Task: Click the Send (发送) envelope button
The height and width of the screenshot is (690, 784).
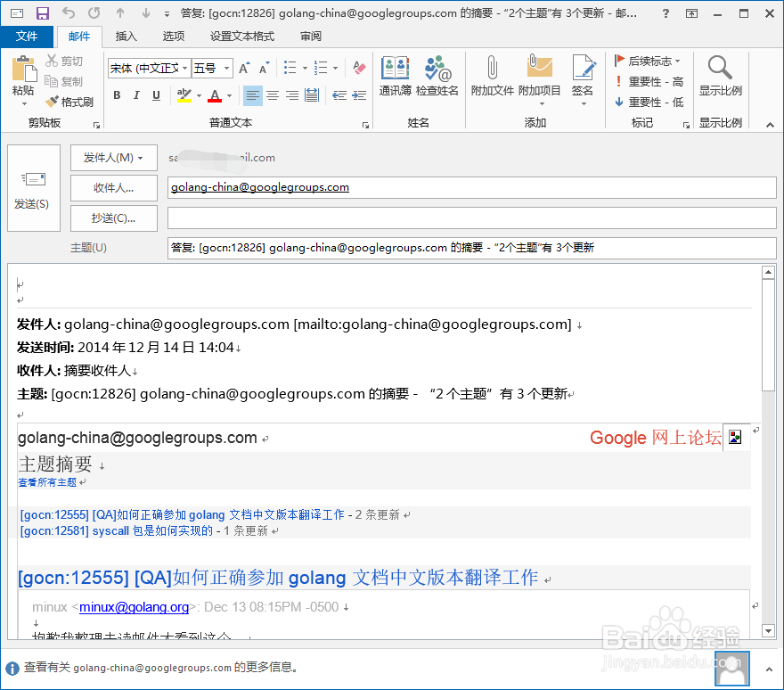Action: (34, 188)
